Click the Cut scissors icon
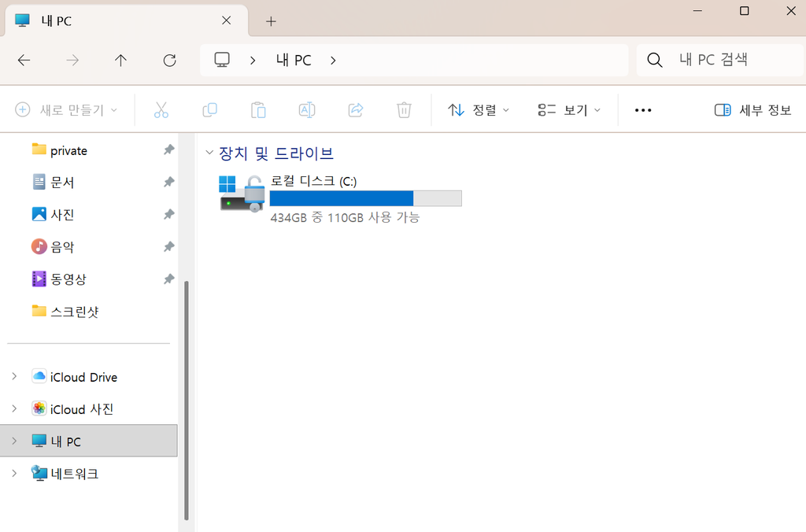Viewport: 806px width, 532px height. tap(161, 110)
